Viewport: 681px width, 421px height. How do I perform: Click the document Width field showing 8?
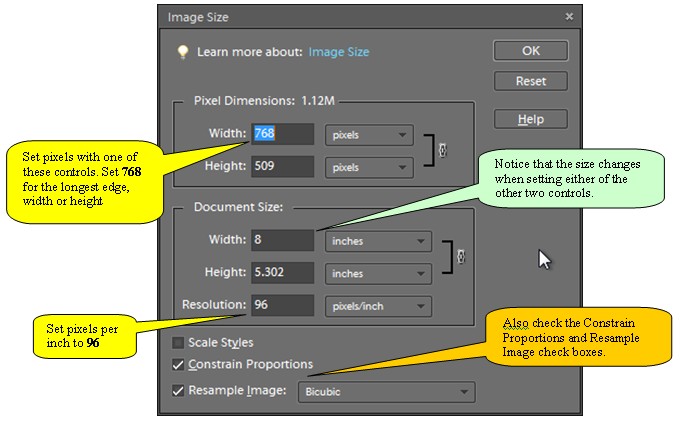[282, 240]
